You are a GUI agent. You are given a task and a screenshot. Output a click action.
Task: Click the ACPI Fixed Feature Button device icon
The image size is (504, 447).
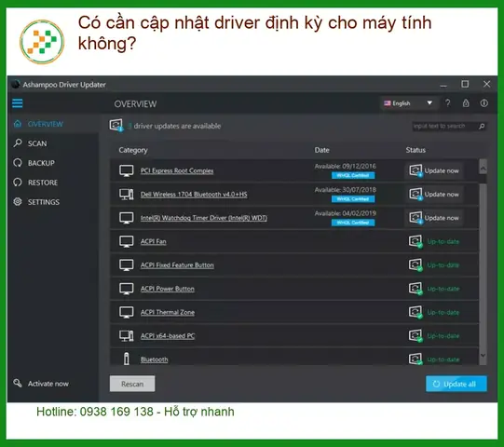[127, 265]
